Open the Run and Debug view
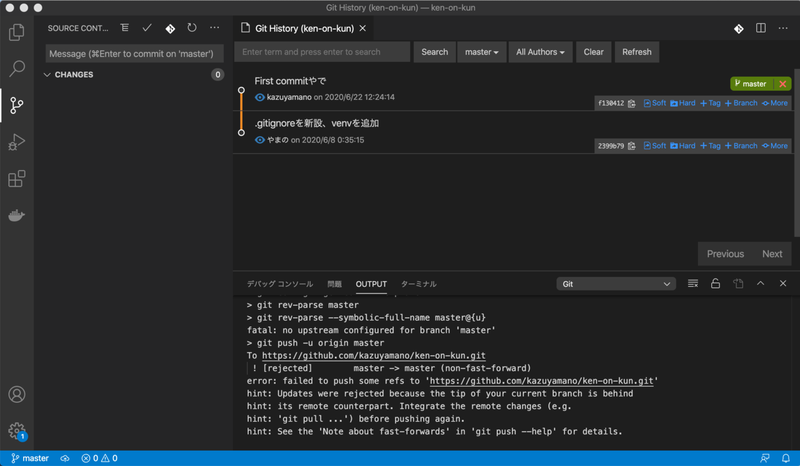The height and width of the screenshot is (466, 800). point(16,142)
